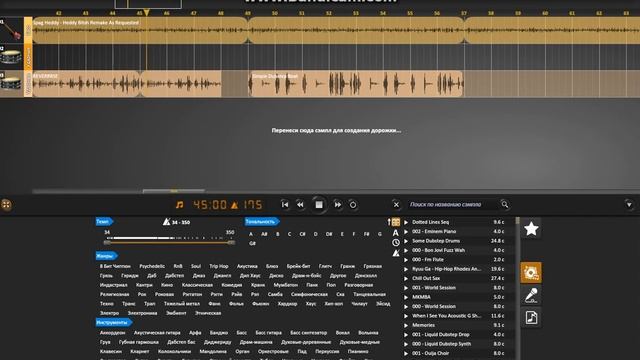Preview the Some Dubstep Drums sample
Screen dimensions: 640x360
[x=406, y=241]
